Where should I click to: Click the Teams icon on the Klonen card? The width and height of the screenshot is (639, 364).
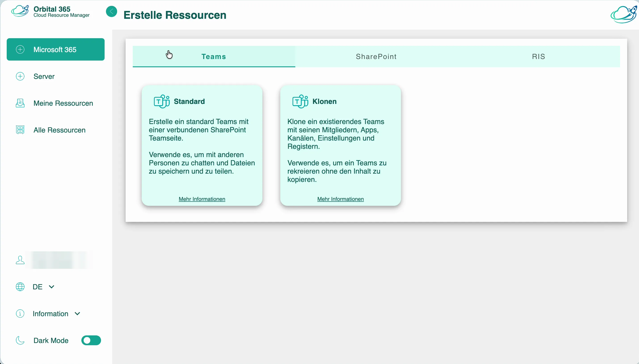(300, 101)
